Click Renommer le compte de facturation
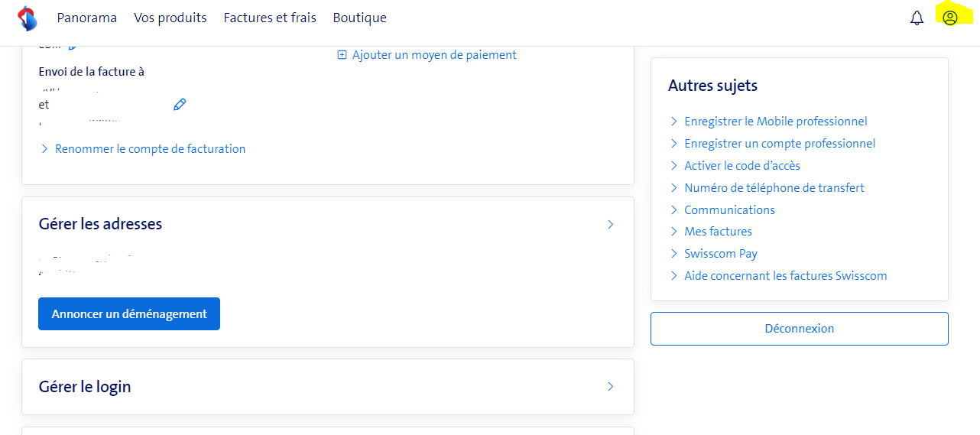 150,149
